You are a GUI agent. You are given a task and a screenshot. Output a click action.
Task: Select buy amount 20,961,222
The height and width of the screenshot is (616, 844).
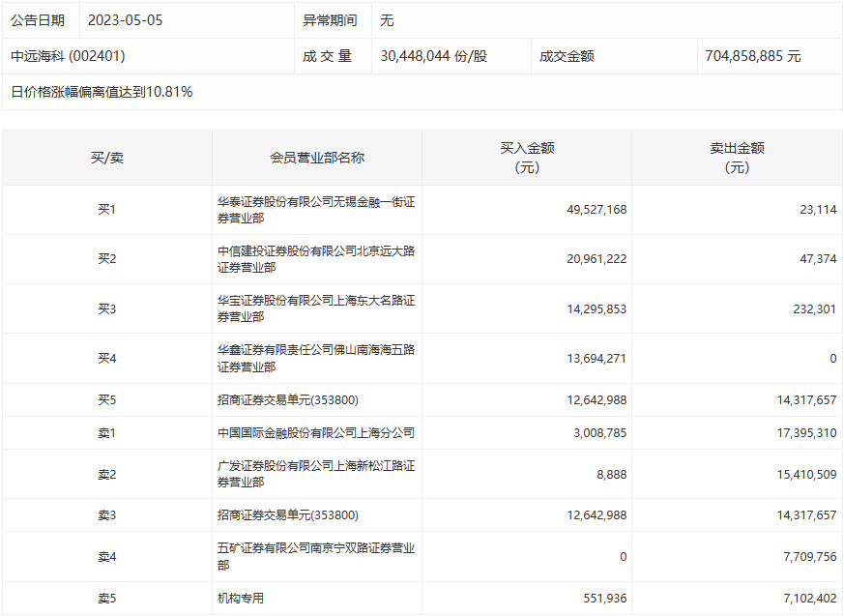pyautogui.click(x=597, y=259)
